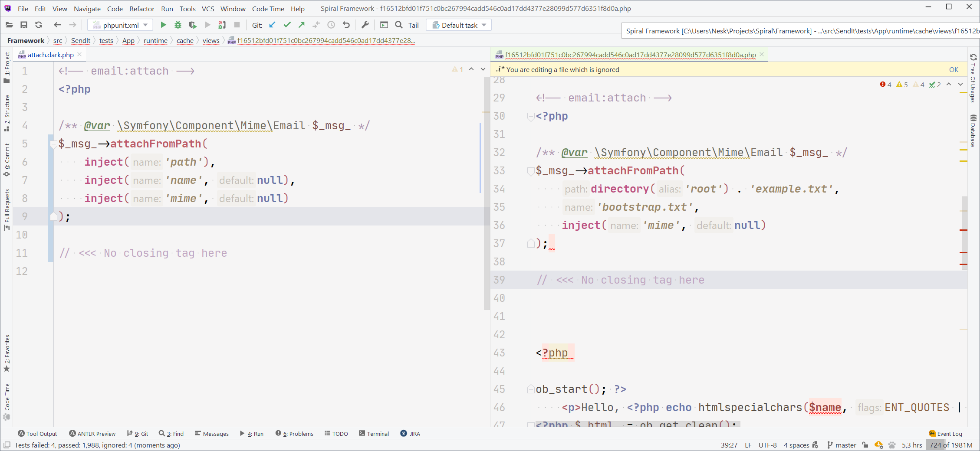
Task: Open the LF line separator selector
Action: pos(748,445)
